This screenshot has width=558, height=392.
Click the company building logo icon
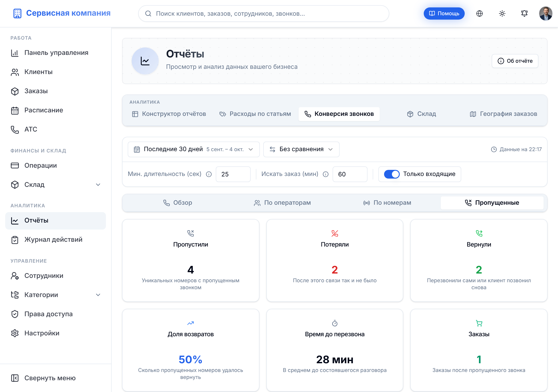[17, 13]
